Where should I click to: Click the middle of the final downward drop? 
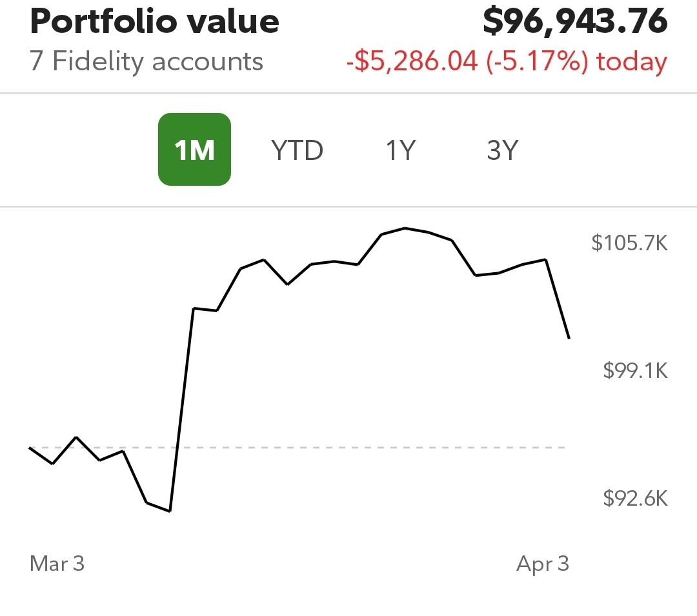coord(558,299)
